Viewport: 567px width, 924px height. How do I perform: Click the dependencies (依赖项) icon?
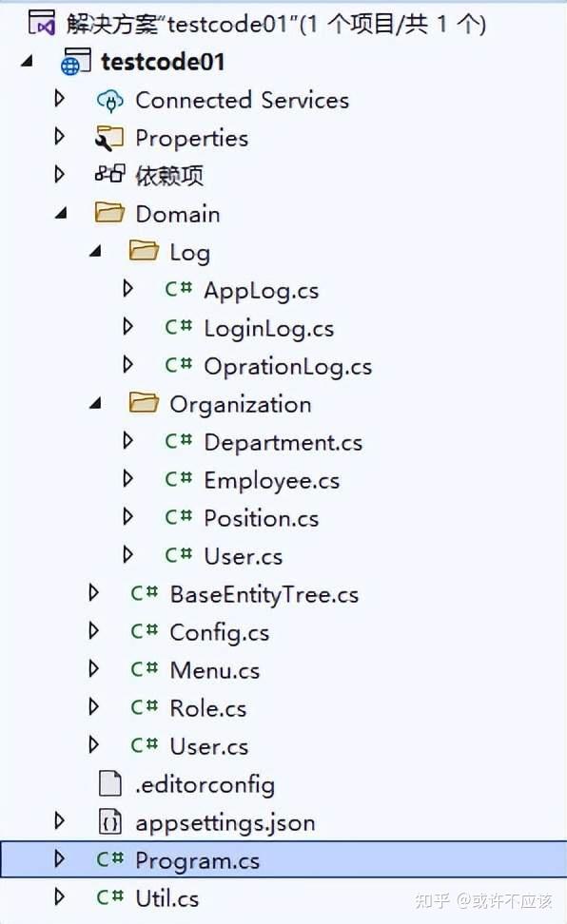pos(109,174)
